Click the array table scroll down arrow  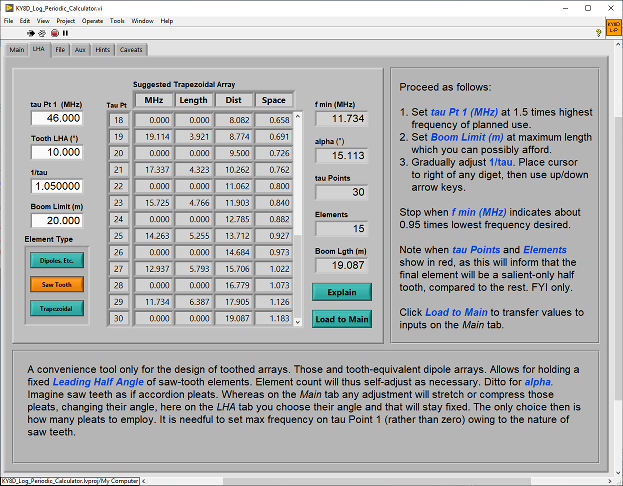pos(298,322)
